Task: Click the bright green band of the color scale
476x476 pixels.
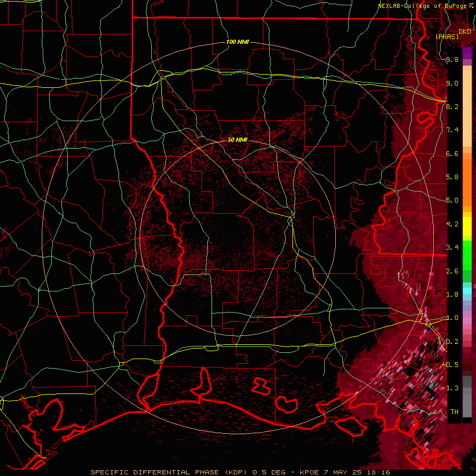Action: (467, 255)
